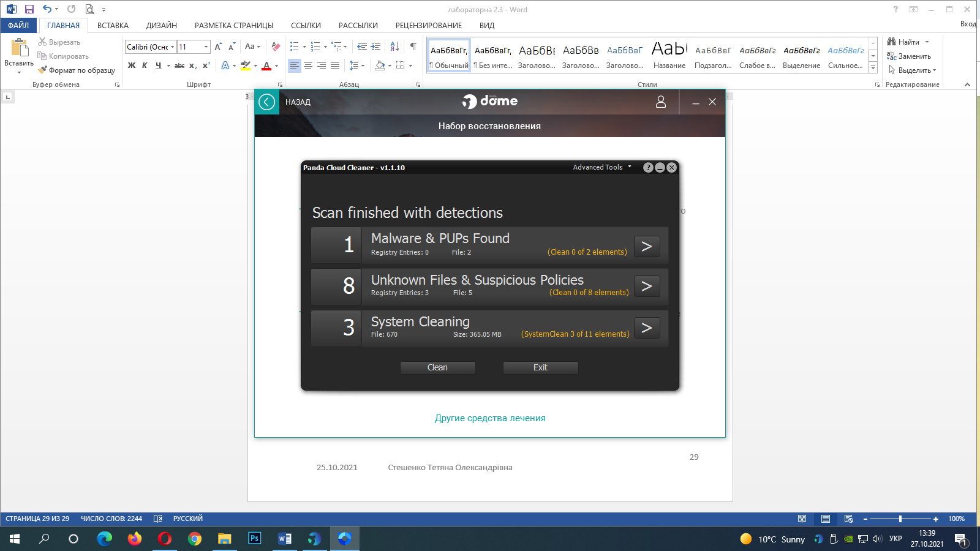This screenshot has height=551, width=980.
Task: Adjust the zoom slider in status bar
Action: 900,519
